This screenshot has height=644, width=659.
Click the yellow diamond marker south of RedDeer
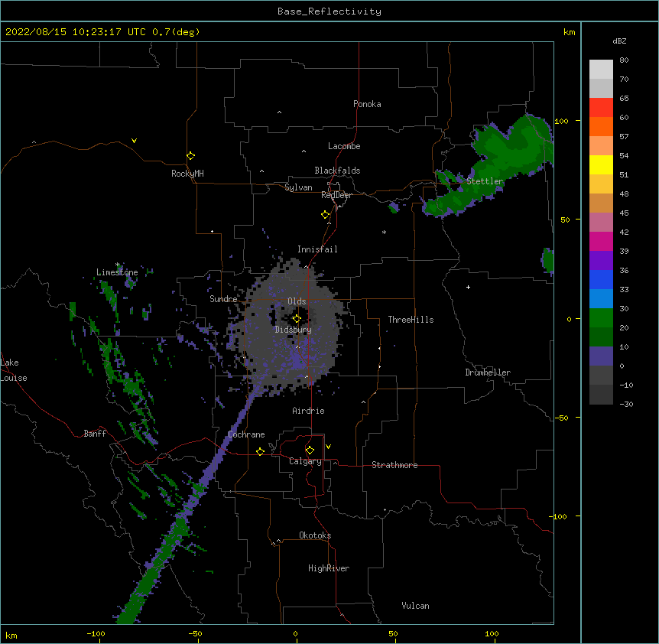[x=326, y=215]
